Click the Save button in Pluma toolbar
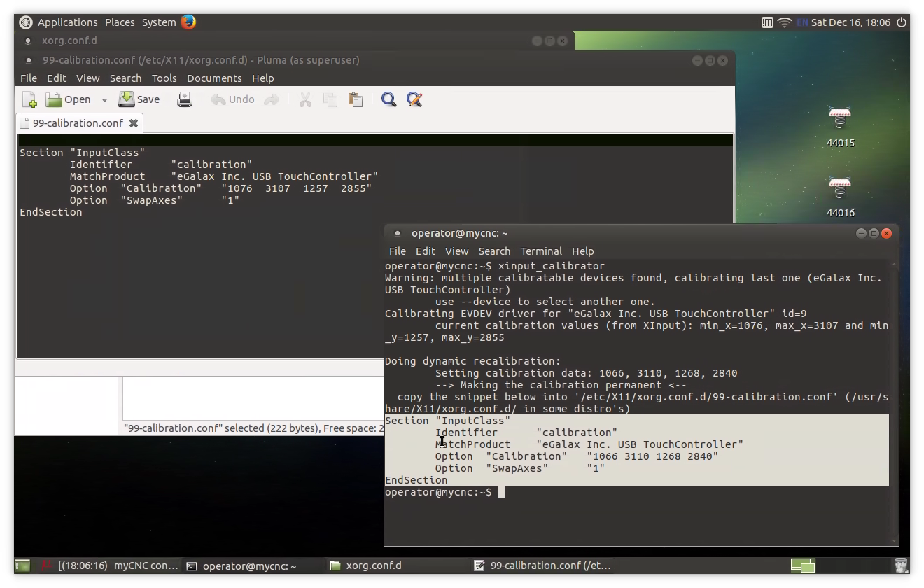Viewport: 924px width, 588px height. tap(139, 99)
